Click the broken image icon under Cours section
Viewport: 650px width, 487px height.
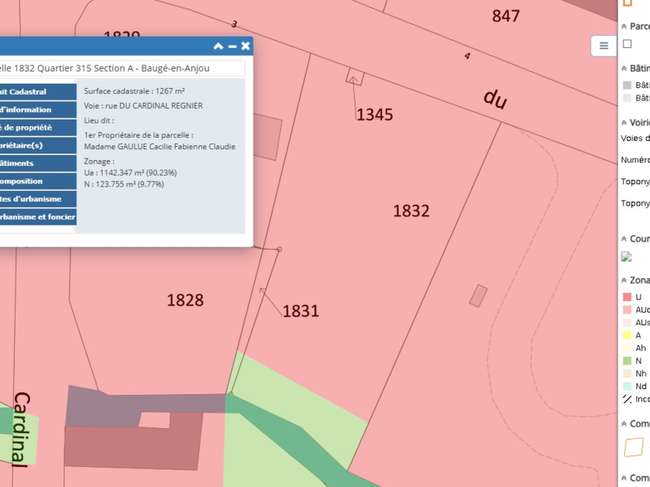tap(626, 257)
